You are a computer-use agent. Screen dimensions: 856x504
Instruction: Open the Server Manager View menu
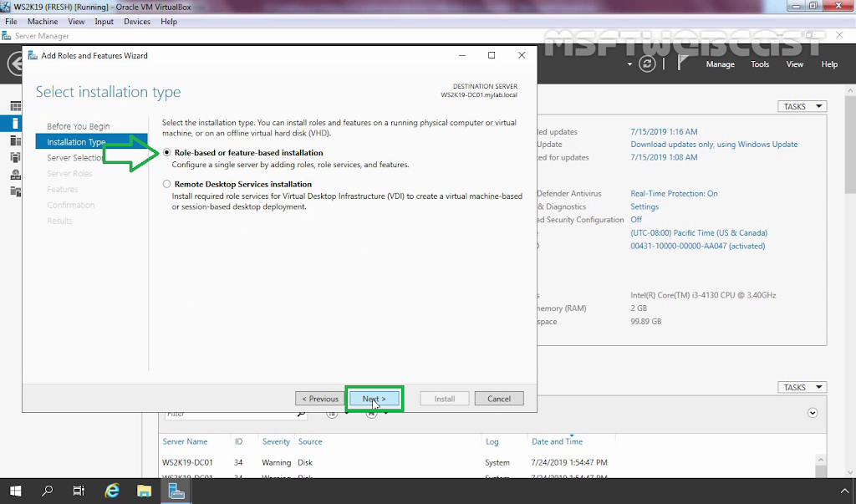tap(794, 64)
